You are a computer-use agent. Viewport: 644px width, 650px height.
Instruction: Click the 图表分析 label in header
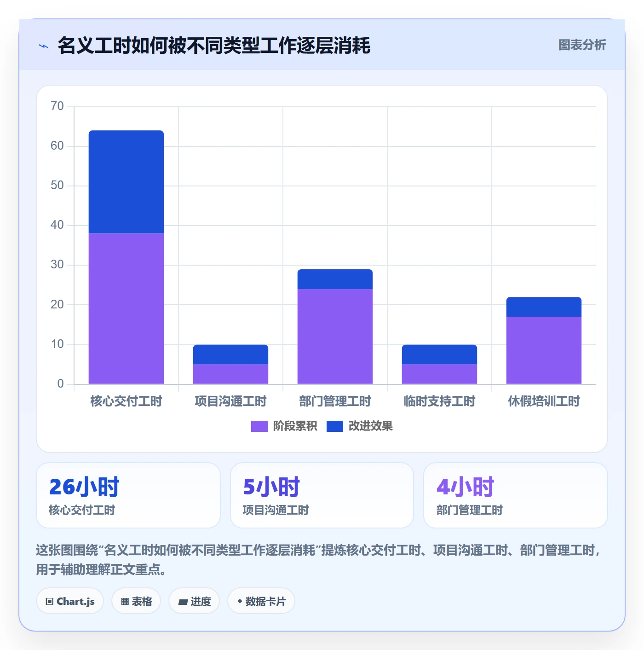click(582, 45)
